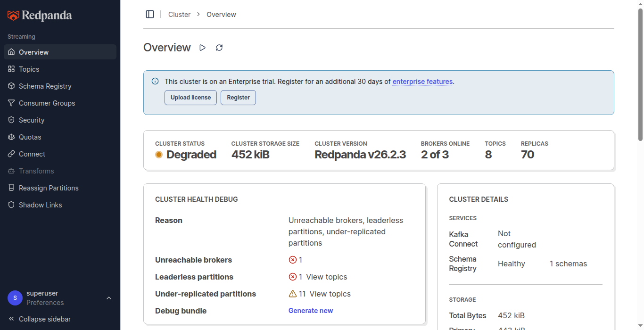Open Quotas via its scales icon
The image size is (644, 330).
click(x=11, y=137)
